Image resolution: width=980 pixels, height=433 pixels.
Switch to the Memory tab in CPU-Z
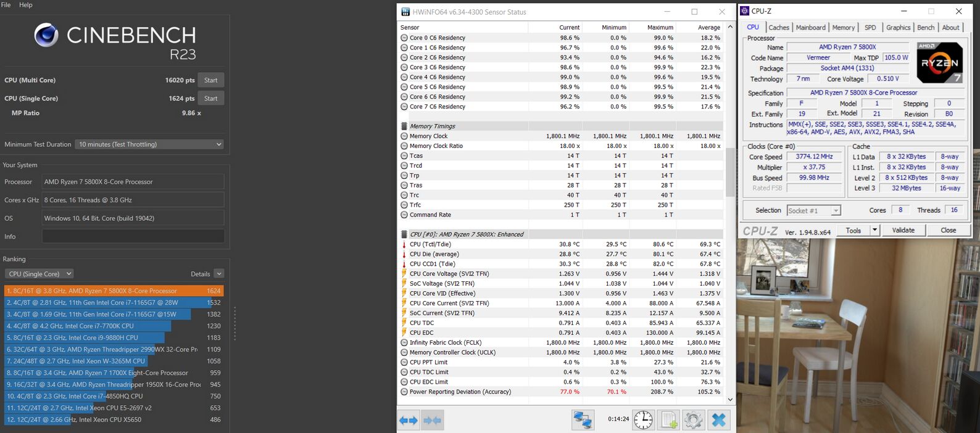click(x=844, y=28)
